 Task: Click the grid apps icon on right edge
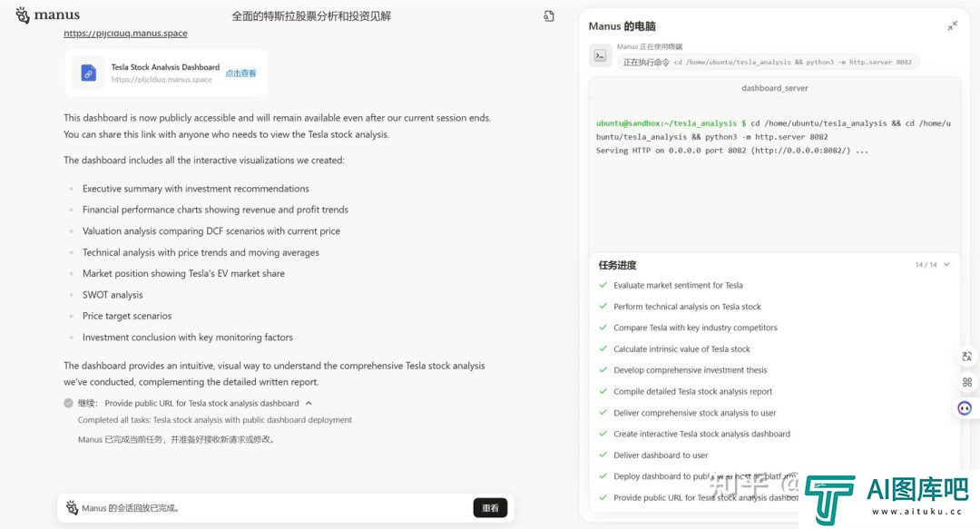[x=967, y=382]
